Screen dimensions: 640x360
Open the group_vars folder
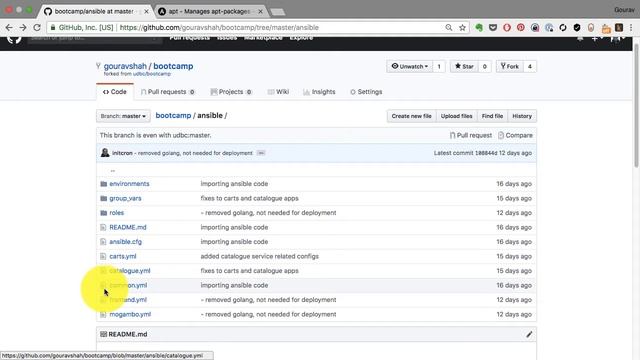click(x=125, y=198)
